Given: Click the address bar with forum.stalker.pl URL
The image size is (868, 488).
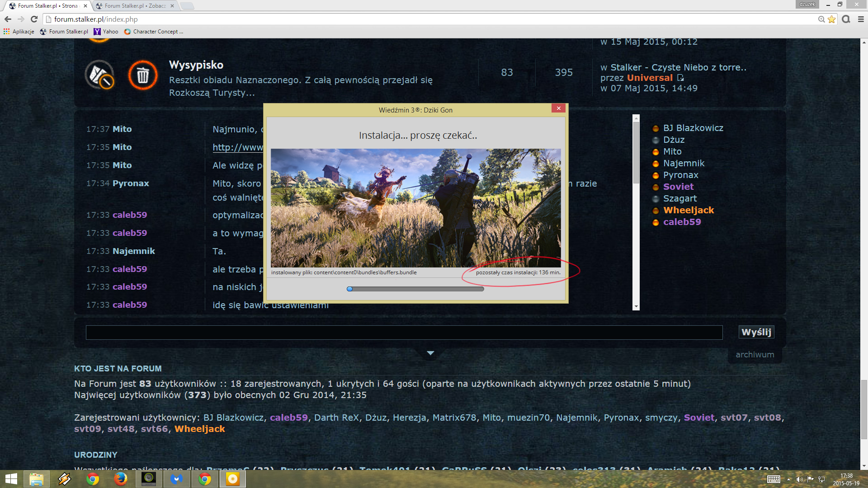Looking at the screenshot, I should pyautogui.click(x=429, y=19).
